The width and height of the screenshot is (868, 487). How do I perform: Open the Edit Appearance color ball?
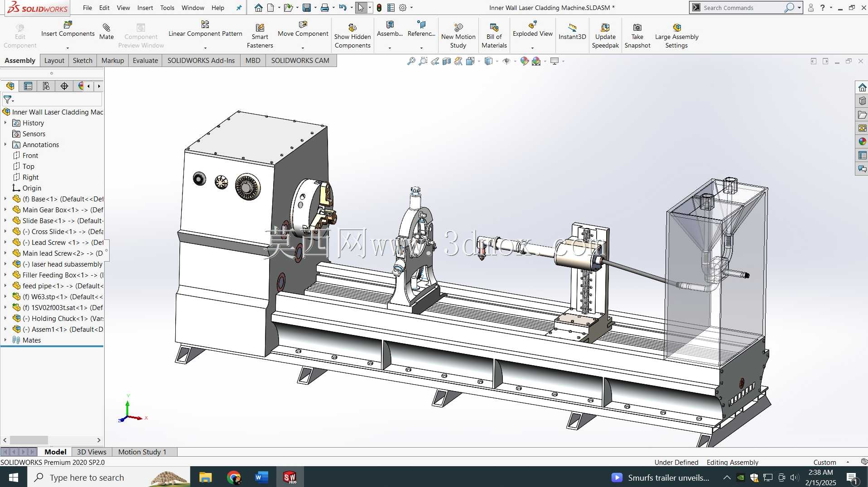(x=524, y=61)
